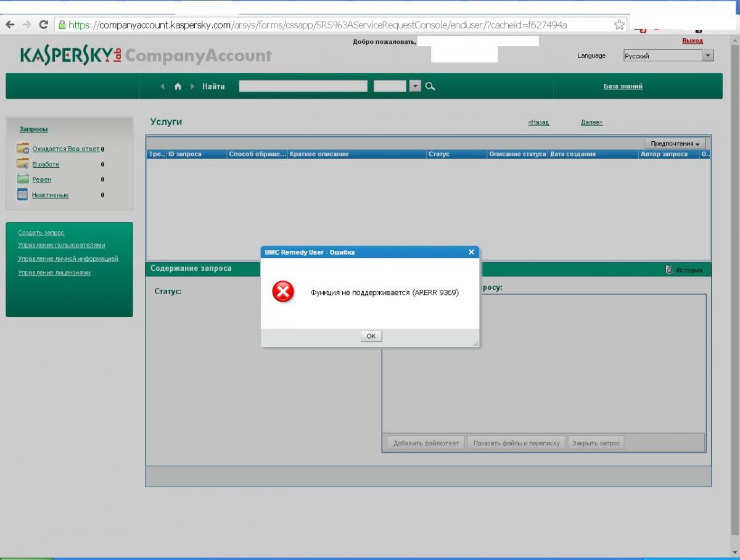
Task: Open the Language dropdown
Action: click(x=707, y=56)
